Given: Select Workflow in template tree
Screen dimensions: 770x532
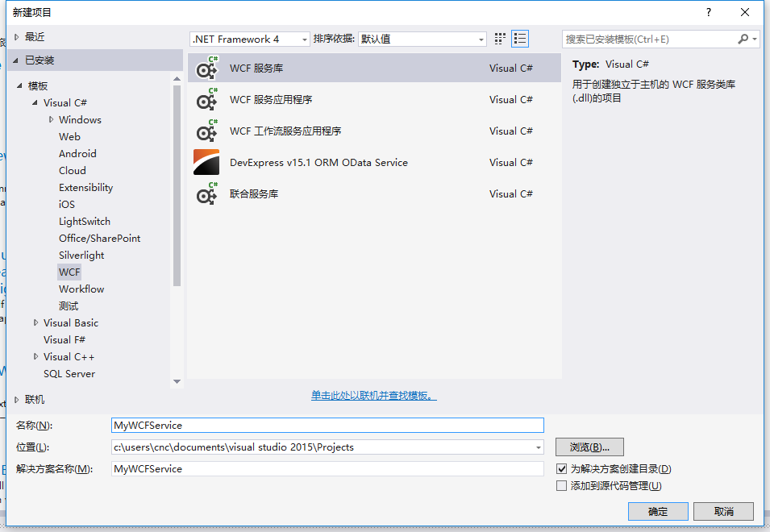Looking at the screenshot, I should click(81, 289).
